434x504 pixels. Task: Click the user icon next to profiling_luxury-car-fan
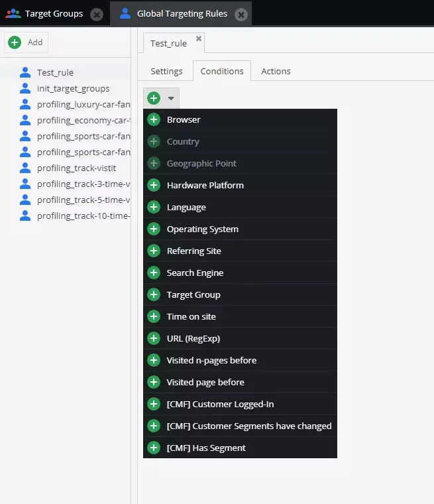tap(25, 104)
